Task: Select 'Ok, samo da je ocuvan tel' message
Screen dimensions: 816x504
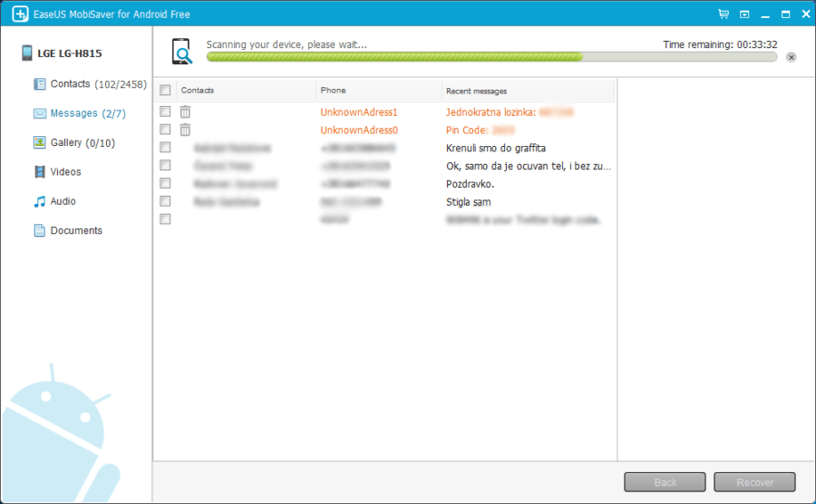Action: click(529, 166)
